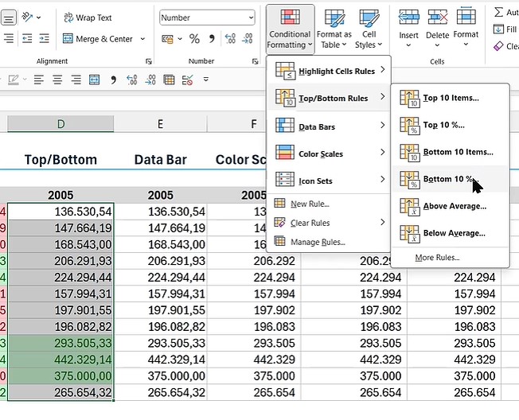Toggle Merge & Center on selection
Image resolution: width=519 pixels, height=420 pixels.
98,38
